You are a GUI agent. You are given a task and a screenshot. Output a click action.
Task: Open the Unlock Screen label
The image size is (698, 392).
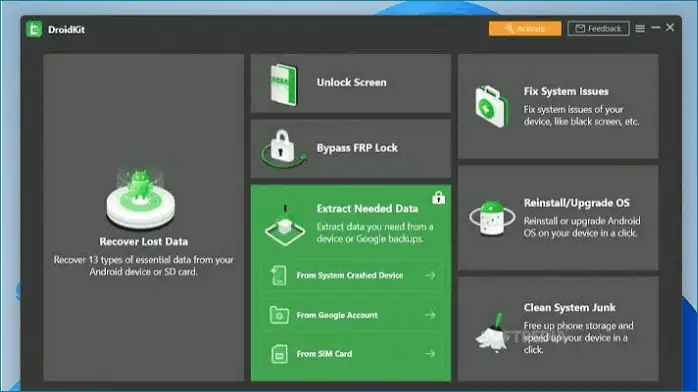pyautogui.click(x=352, y=82)
